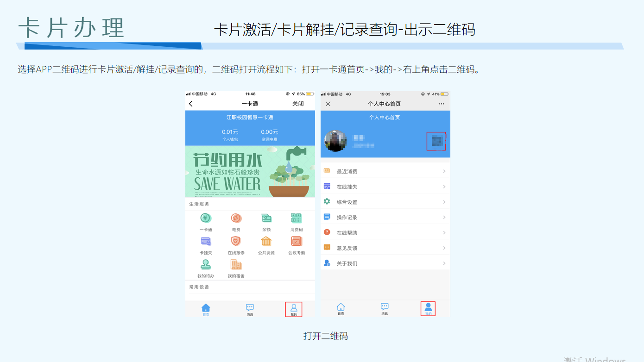Open the 电费 electricity fee icon
644x362 pixels.
click(236, 218)
